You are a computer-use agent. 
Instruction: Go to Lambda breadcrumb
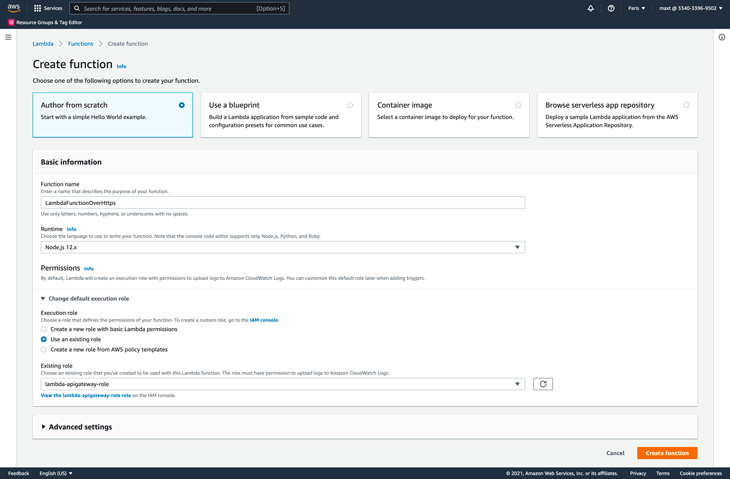(x=43, y=44)
